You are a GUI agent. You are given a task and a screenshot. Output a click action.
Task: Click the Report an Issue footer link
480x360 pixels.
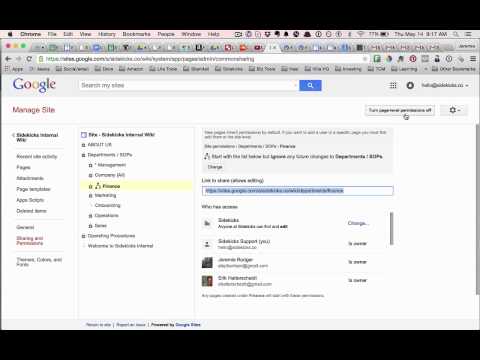(131, 324)
